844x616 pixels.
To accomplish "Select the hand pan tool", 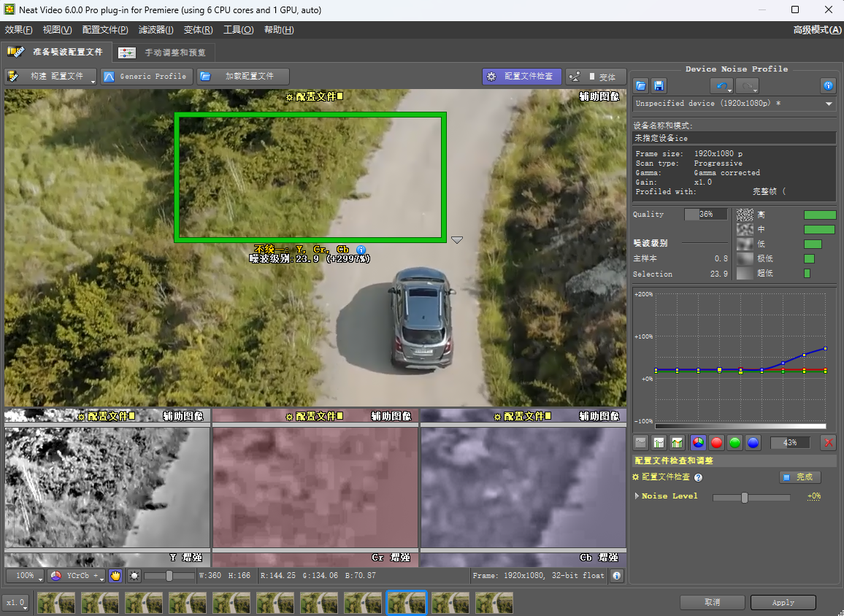I will pyautogui.click(x=115, y=576).
